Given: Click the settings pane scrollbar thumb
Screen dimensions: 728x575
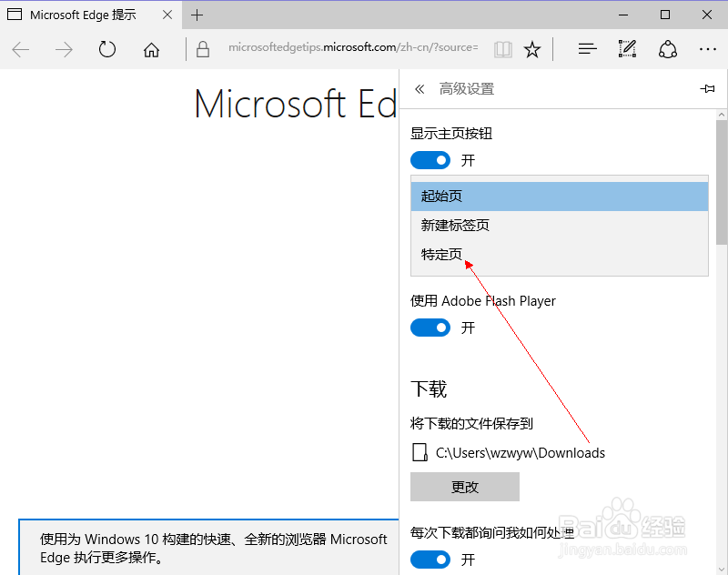Looking at the screenshot, I should click(722, 182).
